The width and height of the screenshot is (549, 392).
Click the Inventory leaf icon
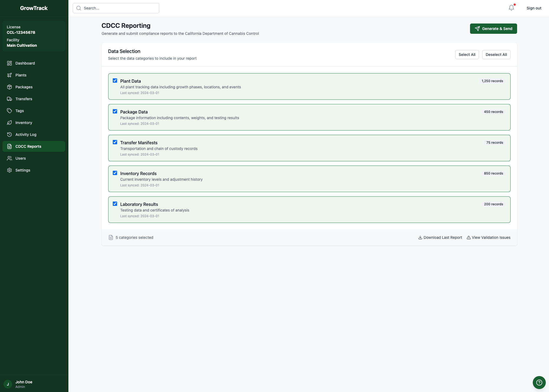[9, 123]
